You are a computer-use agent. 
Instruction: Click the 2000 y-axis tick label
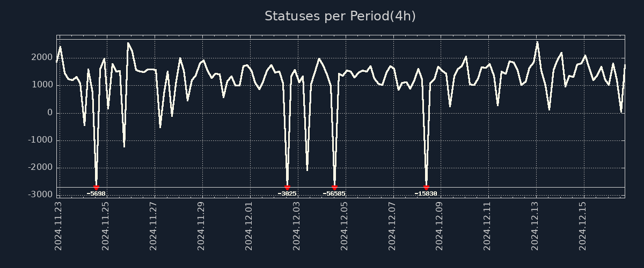point(43,58)
